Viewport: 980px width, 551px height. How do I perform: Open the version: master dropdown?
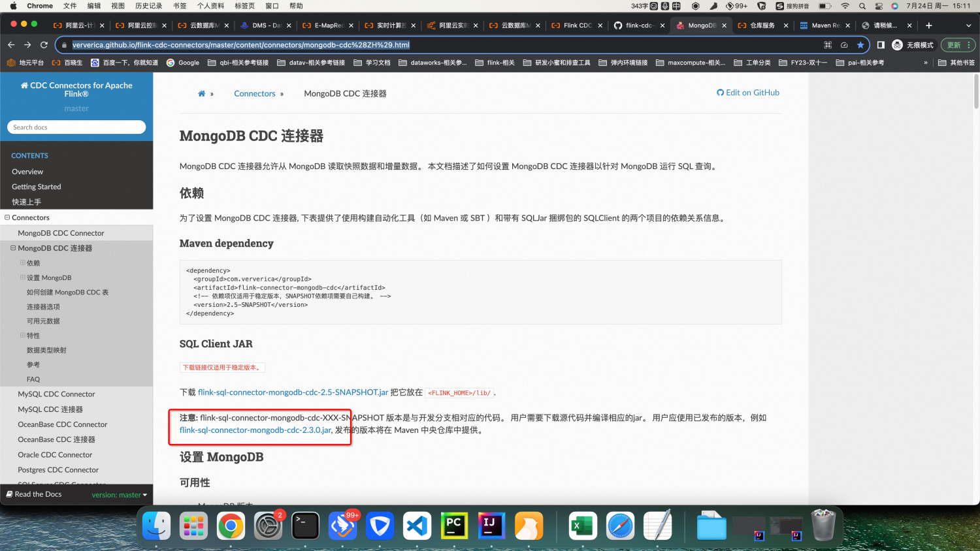pyautogui.click(x=120, y=494)
